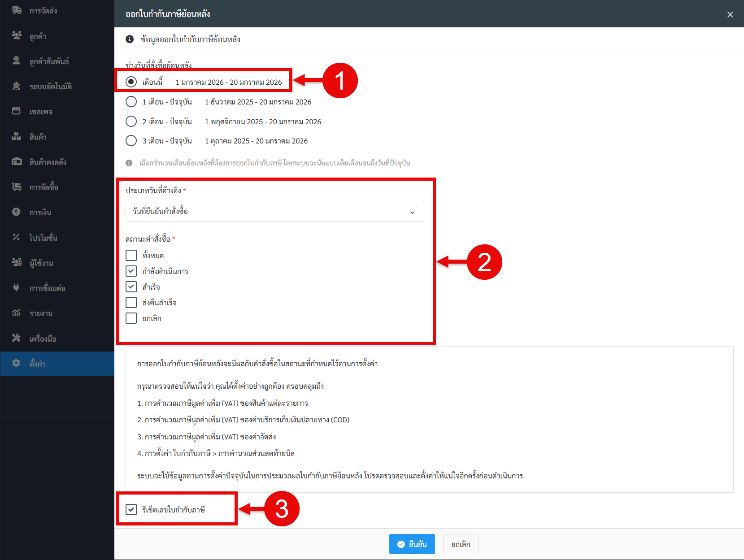Open the รายงาน menu in sidebar

click(x=41, y=313)
